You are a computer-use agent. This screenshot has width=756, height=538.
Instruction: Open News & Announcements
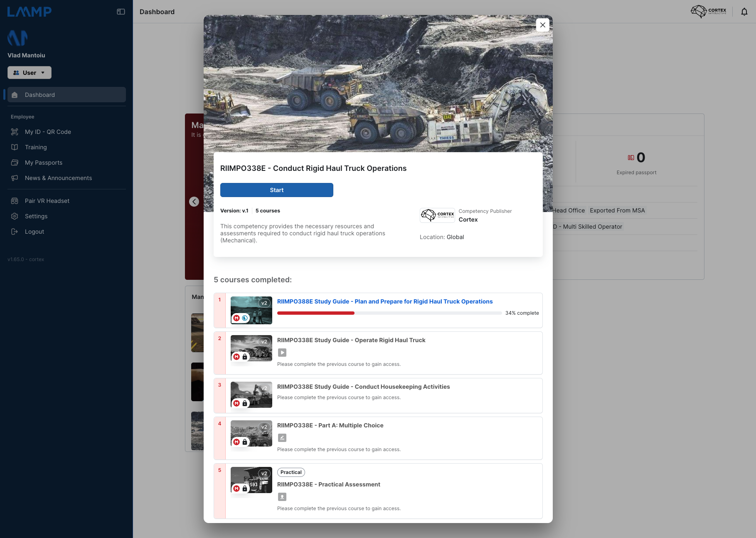[66, 178]
